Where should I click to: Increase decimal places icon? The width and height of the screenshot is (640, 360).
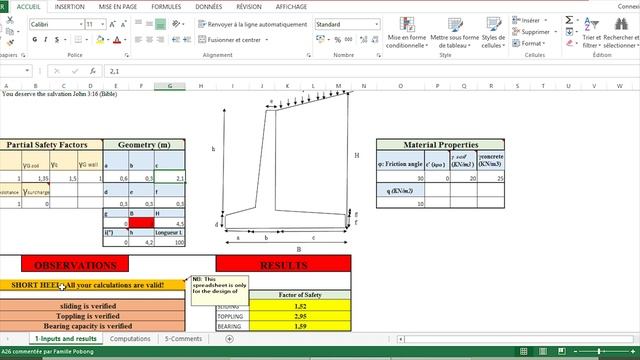pos(364,40)
